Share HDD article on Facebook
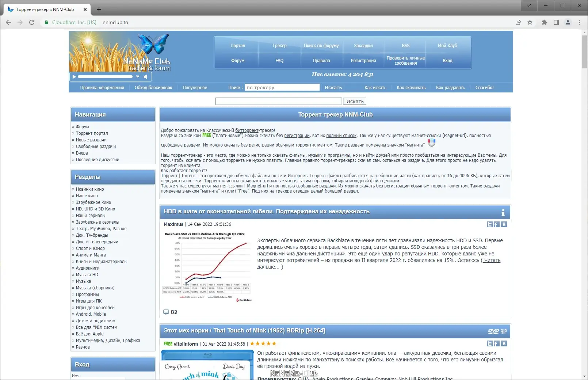Screen dimensions: 588x380 coord(496,224)
